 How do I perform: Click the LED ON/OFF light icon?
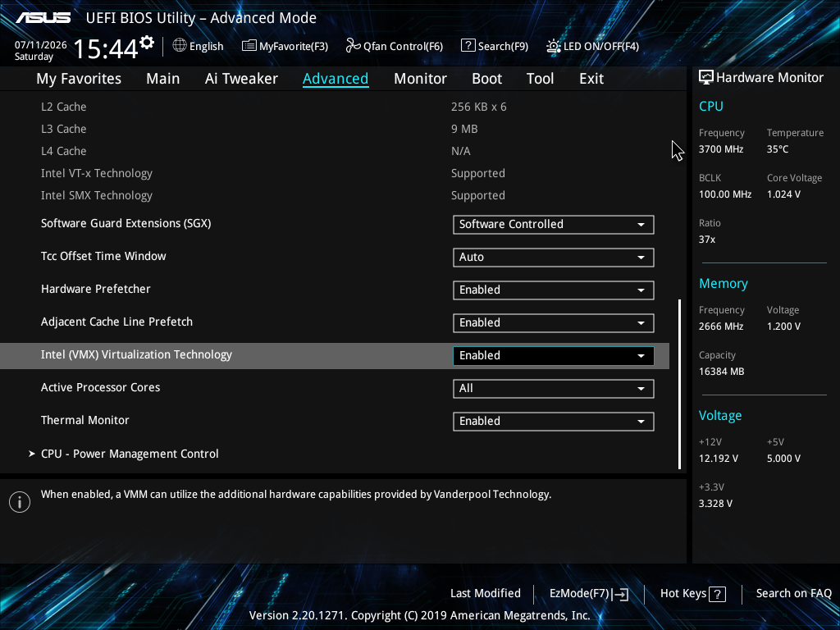point(554,46)
